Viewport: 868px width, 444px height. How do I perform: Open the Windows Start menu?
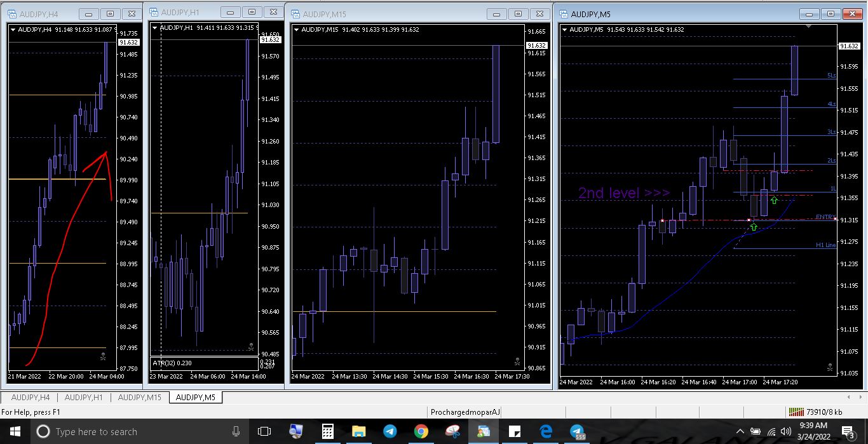click(x=15, y=431)
